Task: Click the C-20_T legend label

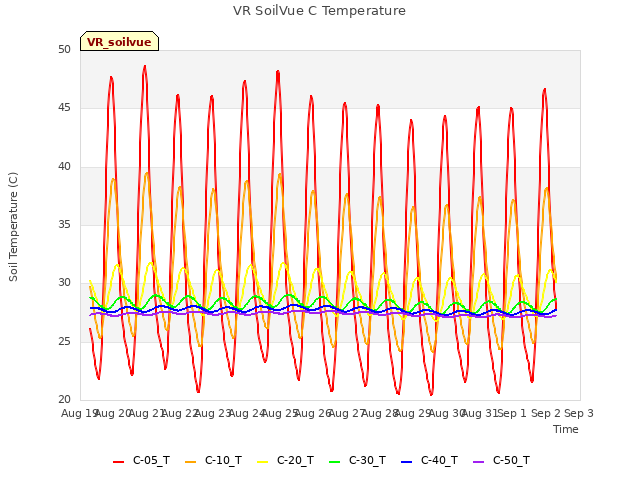Action: pyautogui.click(x=295, y=460)
